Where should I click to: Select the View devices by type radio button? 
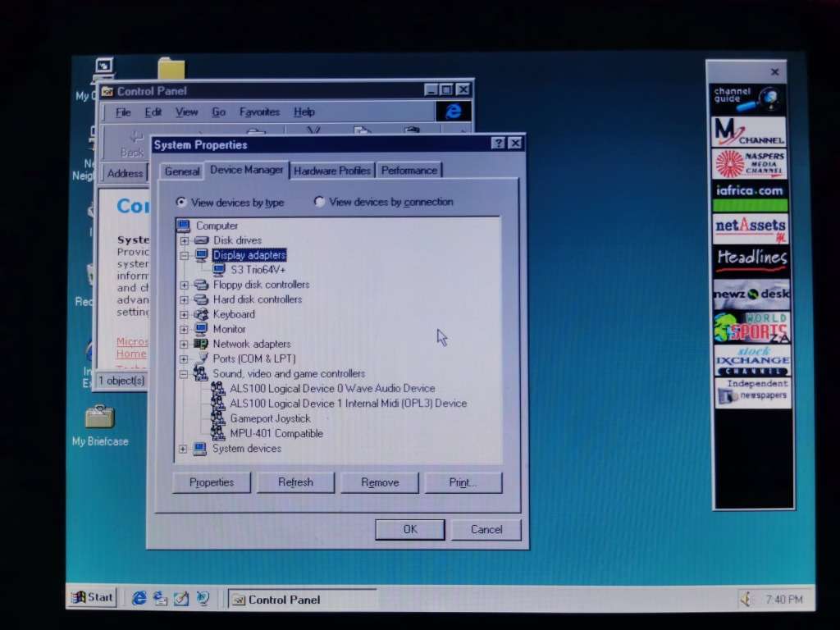coord(181,202)
